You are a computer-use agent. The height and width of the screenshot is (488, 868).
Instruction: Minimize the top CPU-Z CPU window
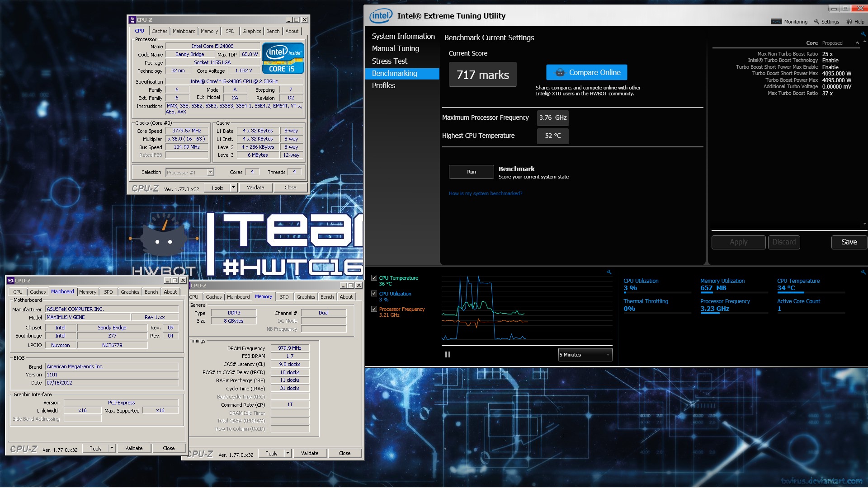click(x=289, y=20)
